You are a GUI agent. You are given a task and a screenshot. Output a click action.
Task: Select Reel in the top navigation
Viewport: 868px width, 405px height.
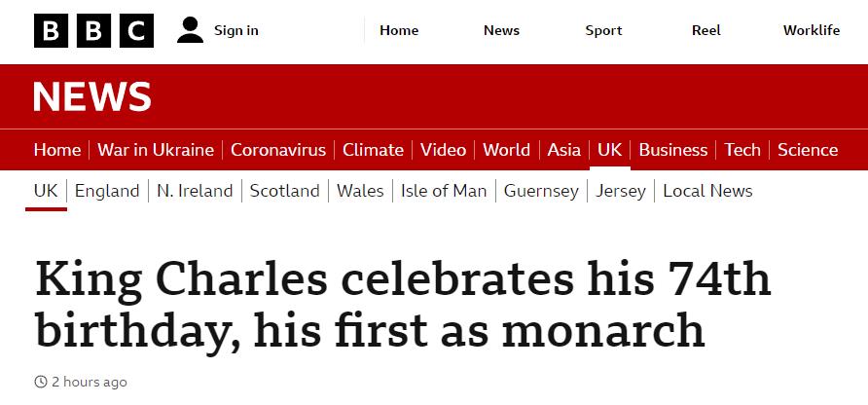[706, 30]
